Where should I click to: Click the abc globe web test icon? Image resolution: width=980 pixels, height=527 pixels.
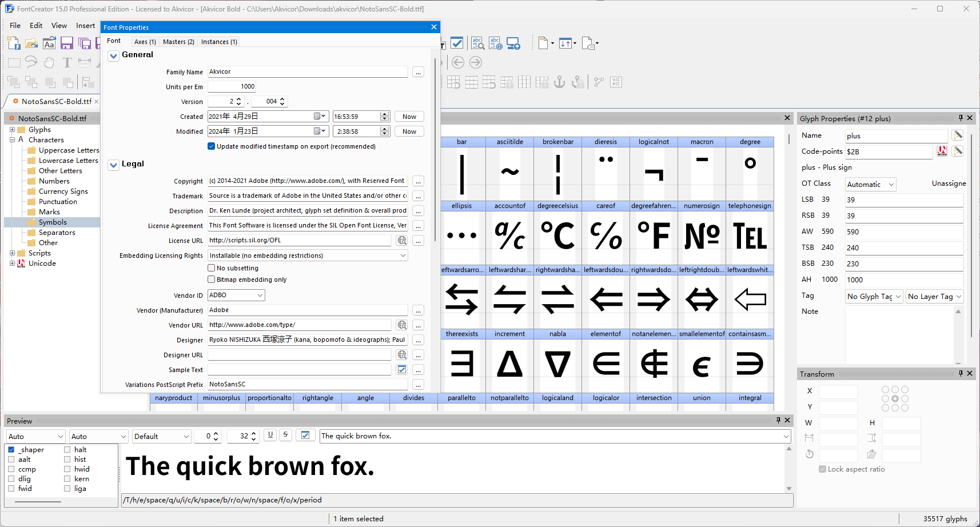(495, 43)
